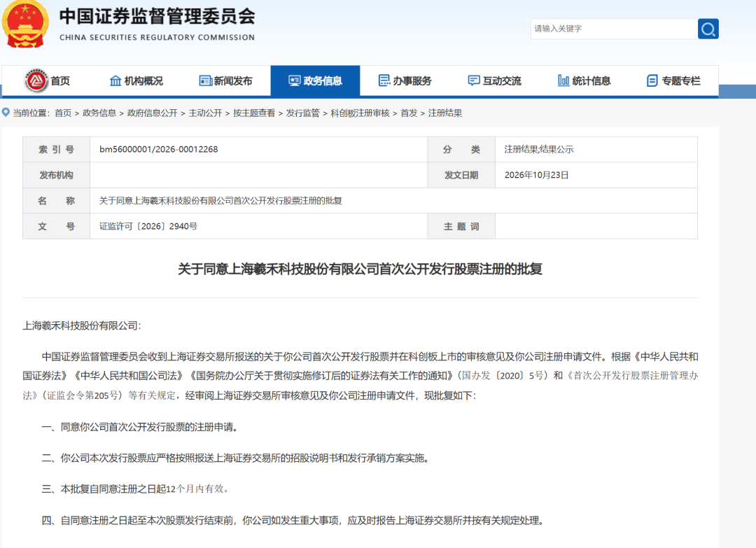
Task: Click the document name in the 名称 row
Action: 220,200
